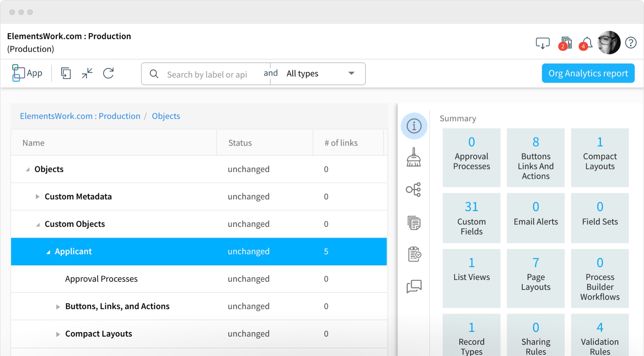Click the collapse arrows icon
The height and width of the screenshot is (356, 644).
pyautogui.click(x=87, y=74)
